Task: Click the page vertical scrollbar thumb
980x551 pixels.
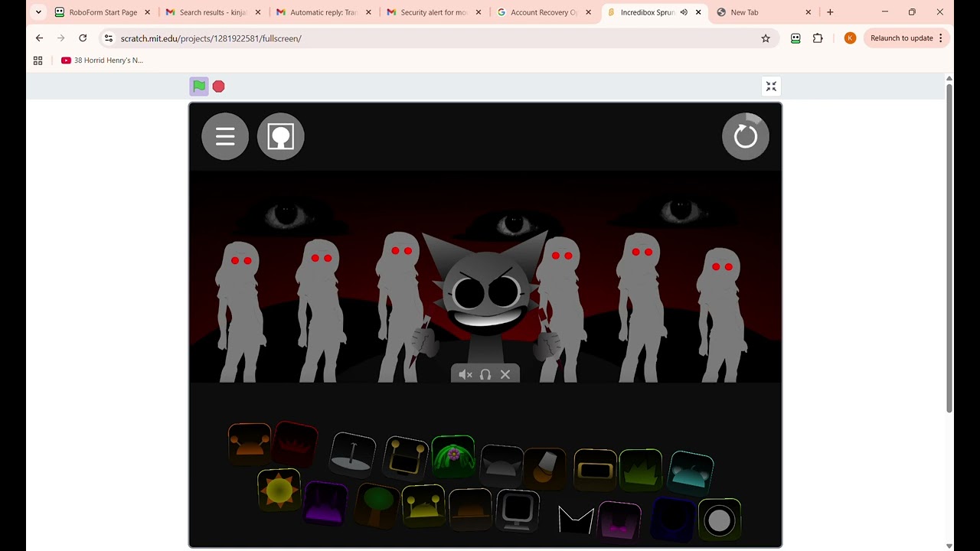Action: coord(950,247)
